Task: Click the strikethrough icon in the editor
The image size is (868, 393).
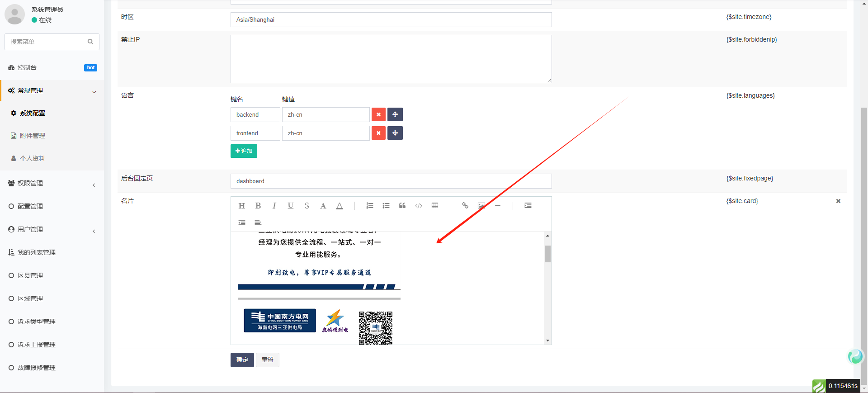Action: [x=307, y=206]
